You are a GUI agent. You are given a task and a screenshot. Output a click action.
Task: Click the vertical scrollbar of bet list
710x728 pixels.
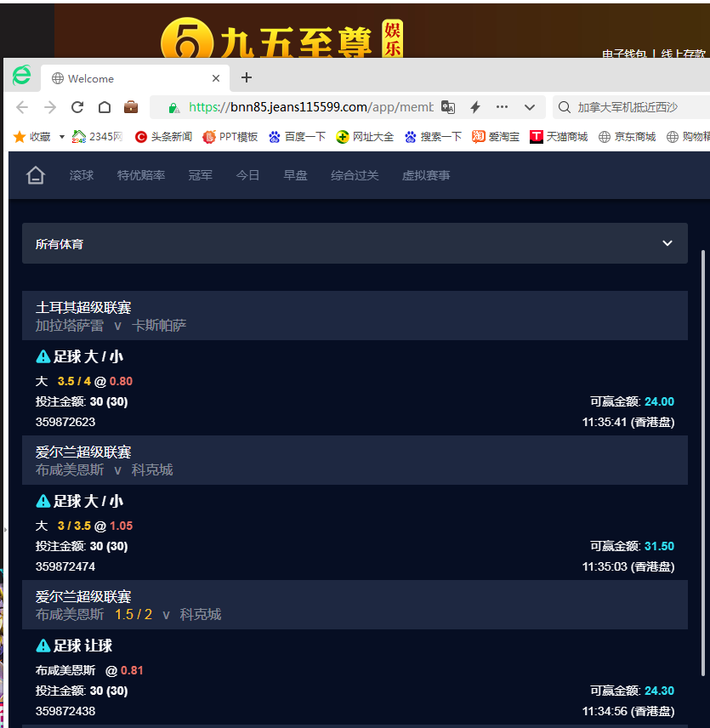pos(703,463)
